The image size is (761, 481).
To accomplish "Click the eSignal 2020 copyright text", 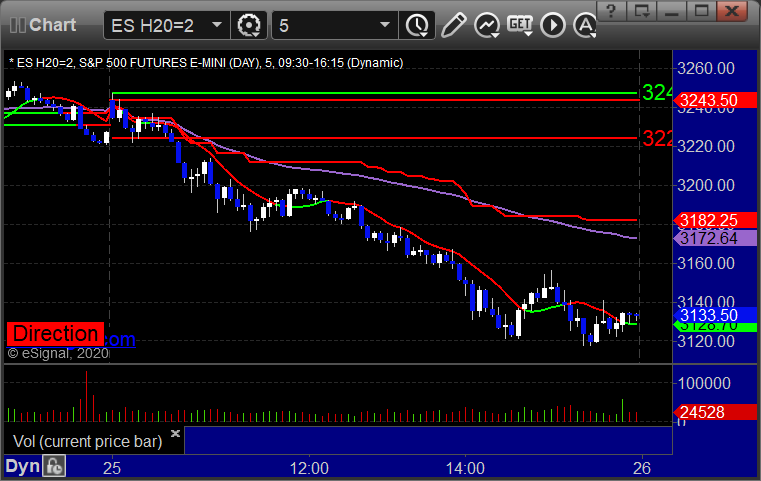I will click(x=58, y=353).
